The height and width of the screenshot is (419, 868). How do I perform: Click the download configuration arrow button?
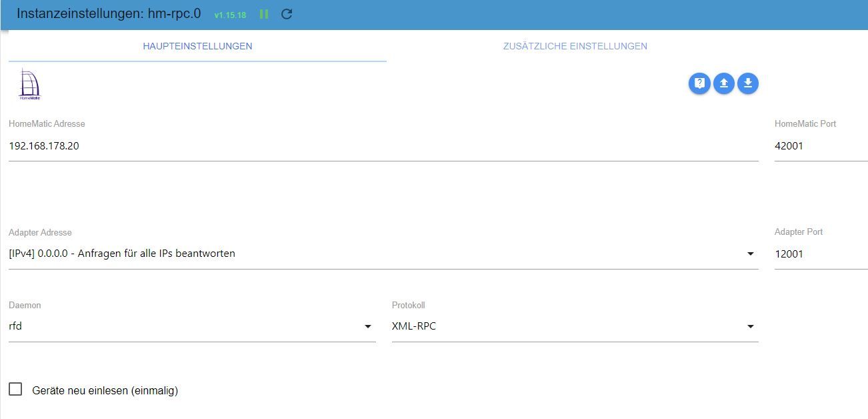[x=748, y=83]
